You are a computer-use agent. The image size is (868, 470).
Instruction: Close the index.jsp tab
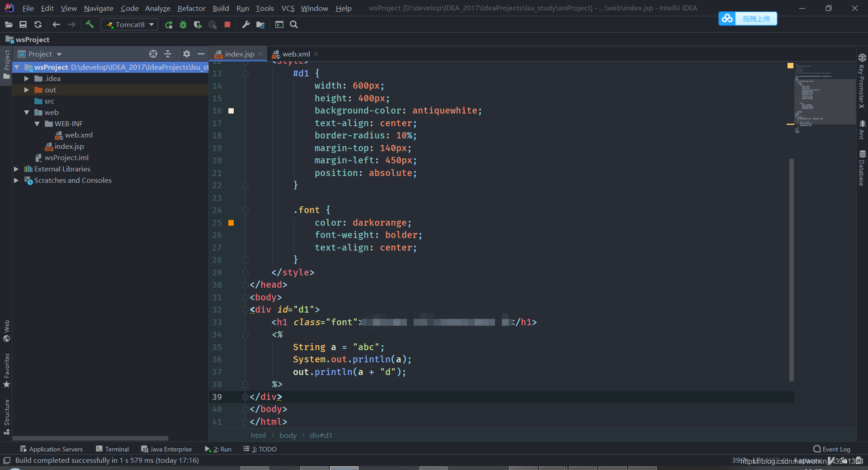(x=260, y=54)
